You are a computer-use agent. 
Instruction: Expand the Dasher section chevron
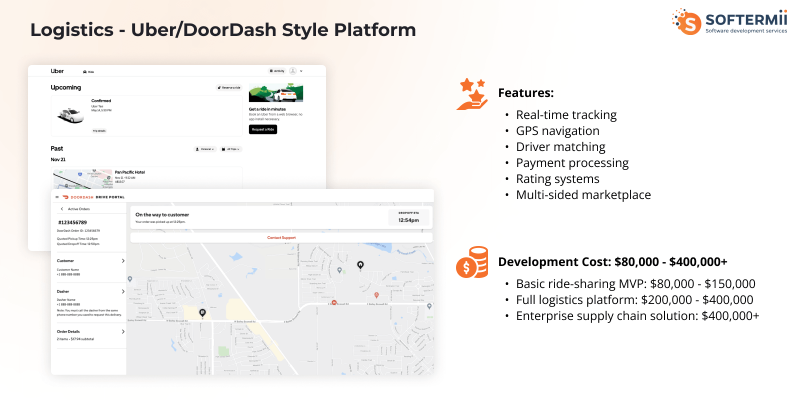click(x=123, y=291)
